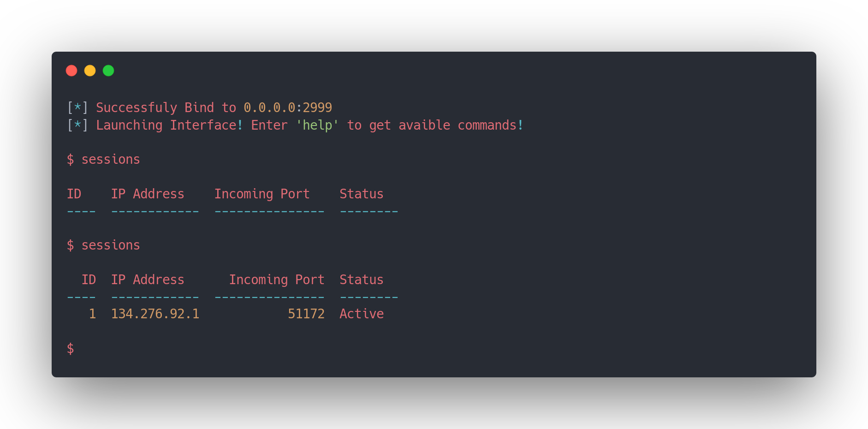Click the yellow minimize window button

point(90,71)
